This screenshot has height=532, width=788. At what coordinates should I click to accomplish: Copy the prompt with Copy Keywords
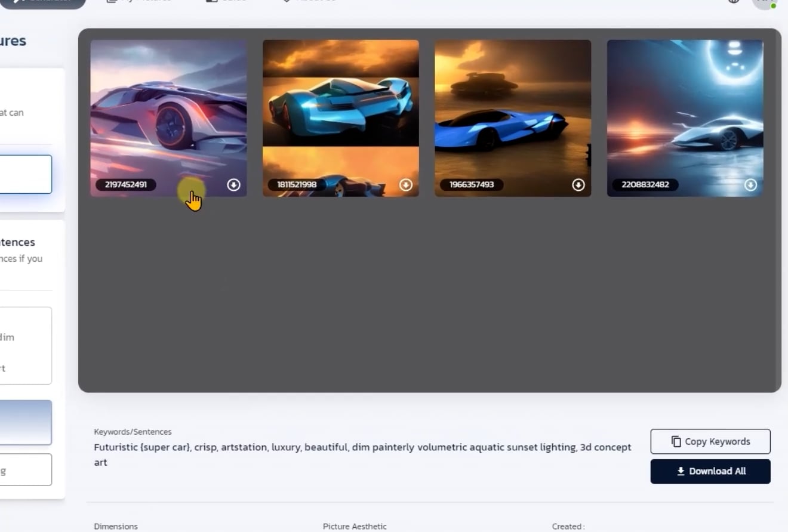(710, 441)
